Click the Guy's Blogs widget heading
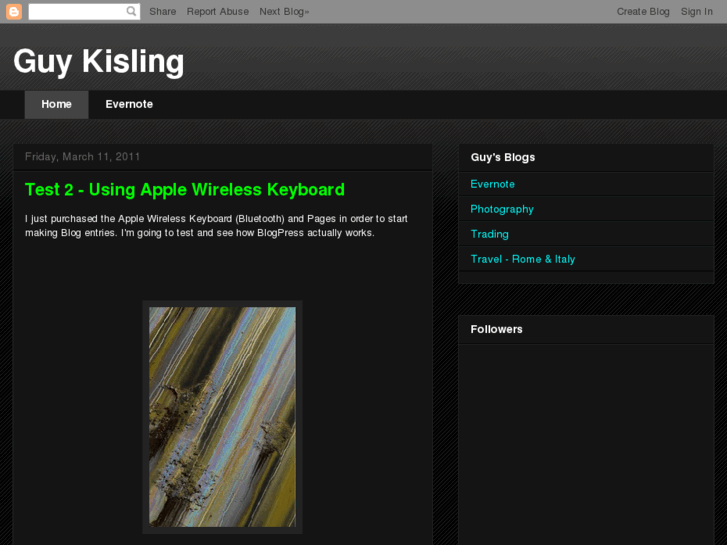This screenshot has height=545, width=727. click(x=503, y=157)
